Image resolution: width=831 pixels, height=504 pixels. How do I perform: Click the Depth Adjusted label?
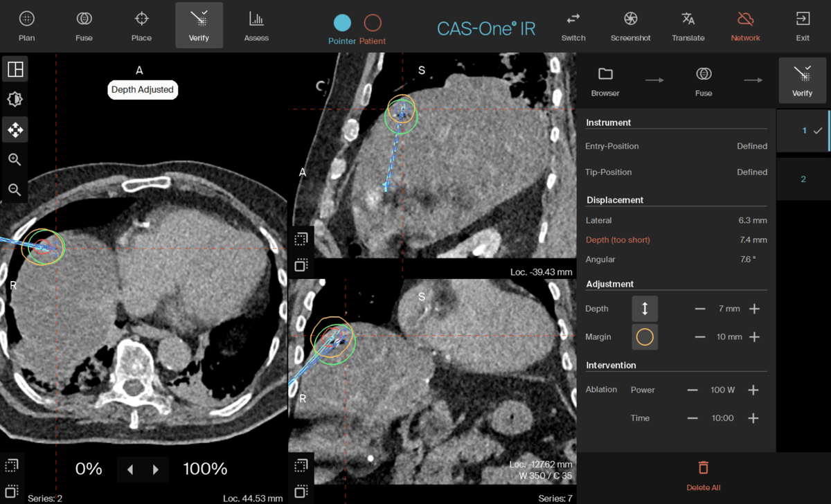tap(143, 90)
